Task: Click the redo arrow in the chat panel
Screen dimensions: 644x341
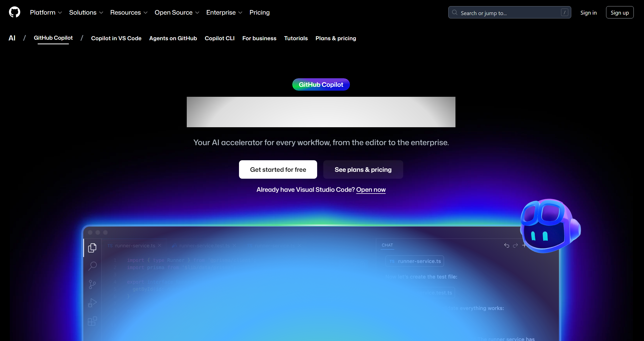Action: pos(515,246)
